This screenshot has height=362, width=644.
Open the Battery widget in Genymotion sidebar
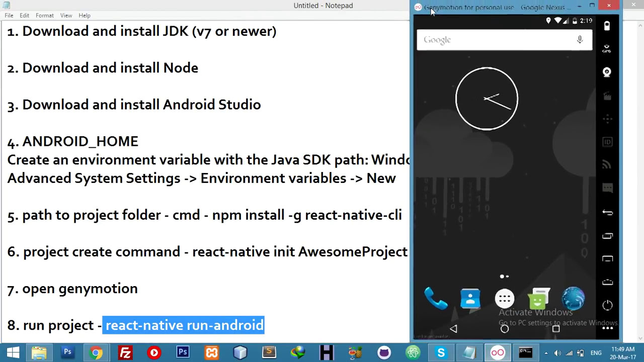pos(607,26)
